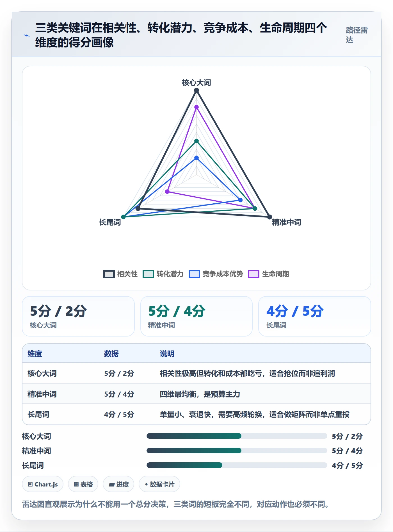Open the 4分 / 5分 长尾词 card
Screen dimensions: 393x532
(x=315, y=316)
